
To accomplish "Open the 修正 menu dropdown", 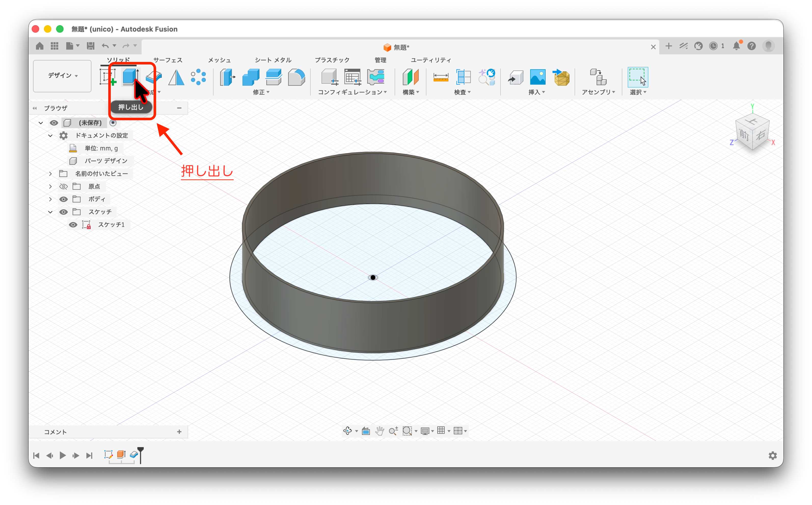I will [261, 92].
